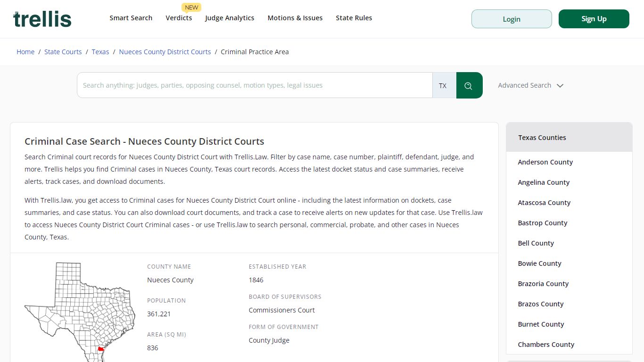Go to State Courts breadcrumb

[63, 52]
